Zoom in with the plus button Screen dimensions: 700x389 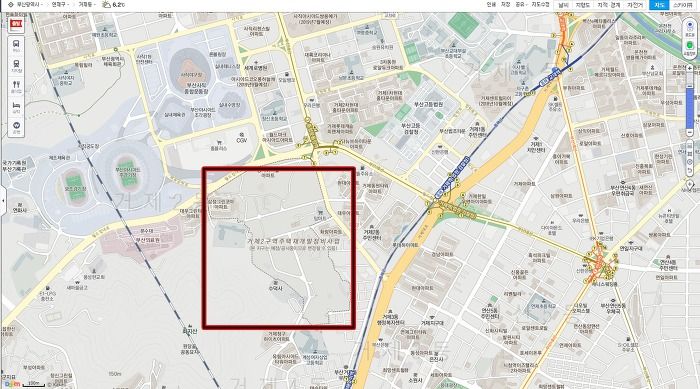click(690, 68)
